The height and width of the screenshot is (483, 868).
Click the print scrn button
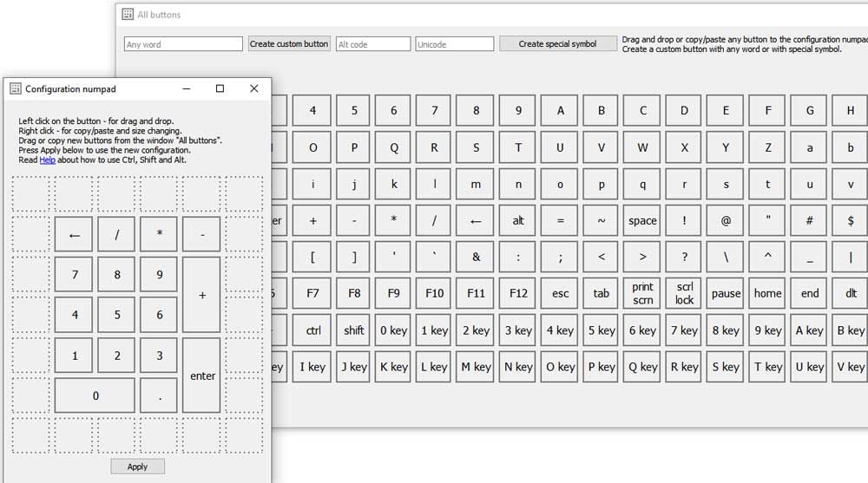pyautogui.click(x=642, y=293)
